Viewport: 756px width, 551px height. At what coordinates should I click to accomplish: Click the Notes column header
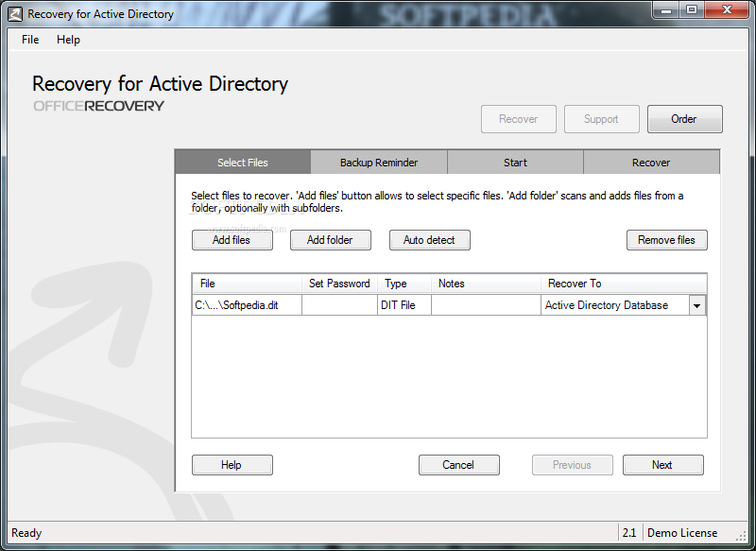[x=486, y=284]
